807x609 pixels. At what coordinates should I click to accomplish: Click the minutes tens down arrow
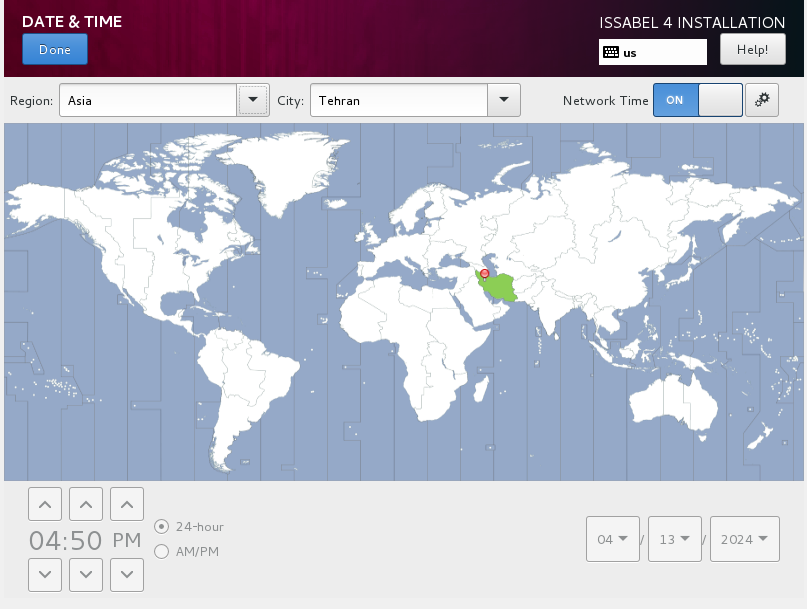86,574
